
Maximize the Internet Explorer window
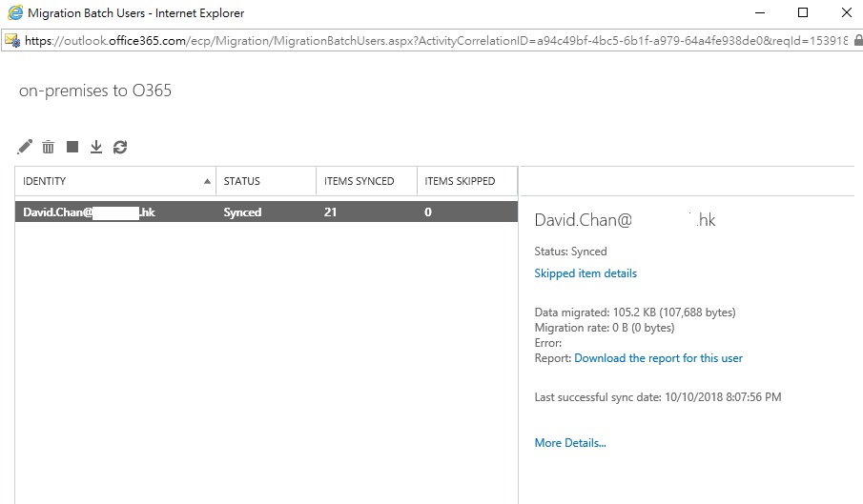pyautogui.click(x=803, y=12)
